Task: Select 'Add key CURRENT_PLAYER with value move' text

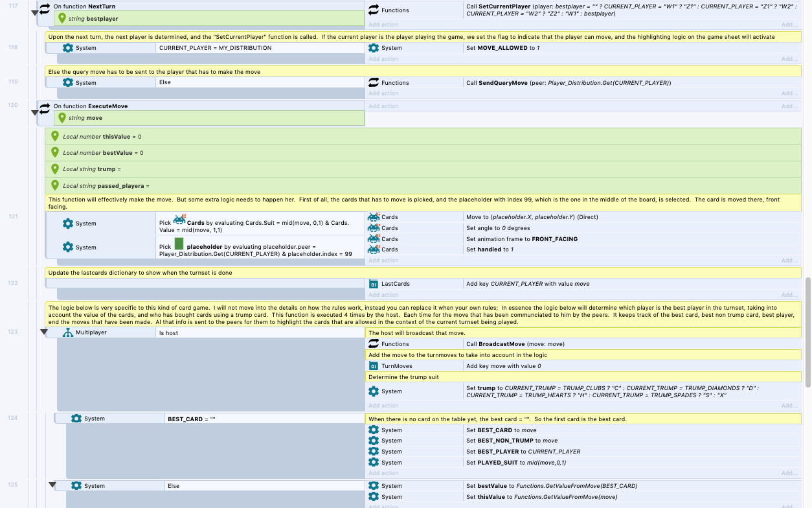Action: tap(528, 284)
